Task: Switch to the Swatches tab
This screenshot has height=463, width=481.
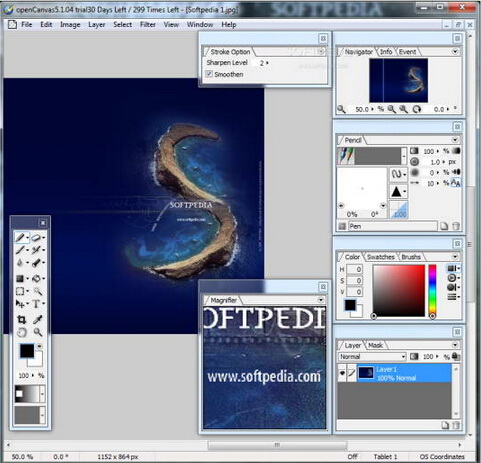Action: tap(381, 257)
